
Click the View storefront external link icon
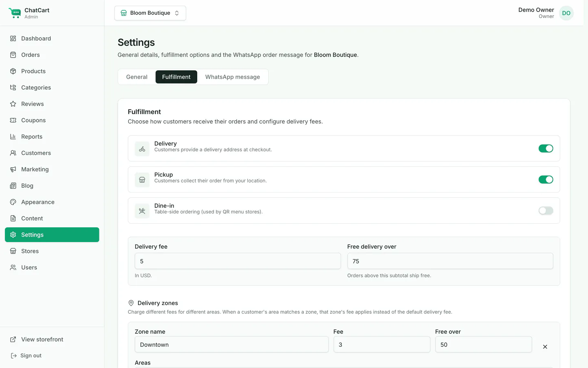point(13,339)
